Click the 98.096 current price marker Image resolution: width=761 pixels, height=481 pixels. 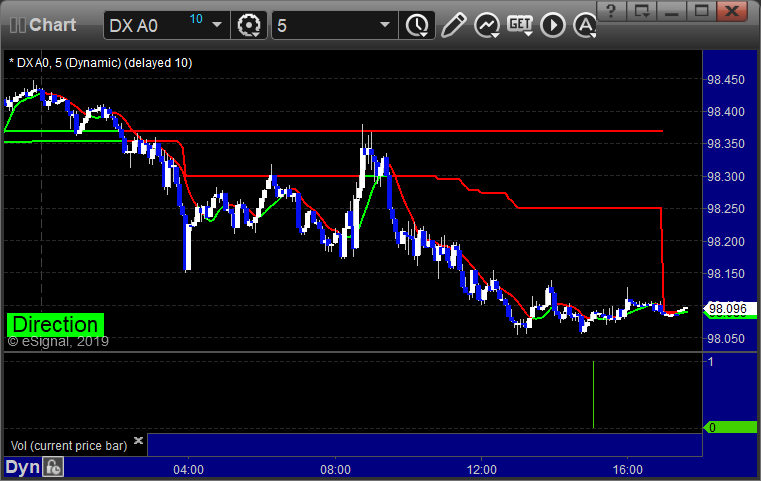pyautogui.click(x=729, y=310)
